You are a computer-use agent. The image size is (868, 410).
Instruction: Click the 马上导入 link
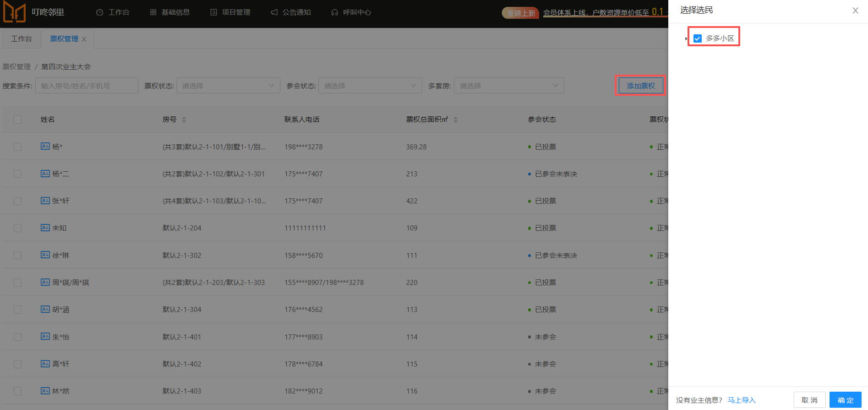tap(742, 400)
